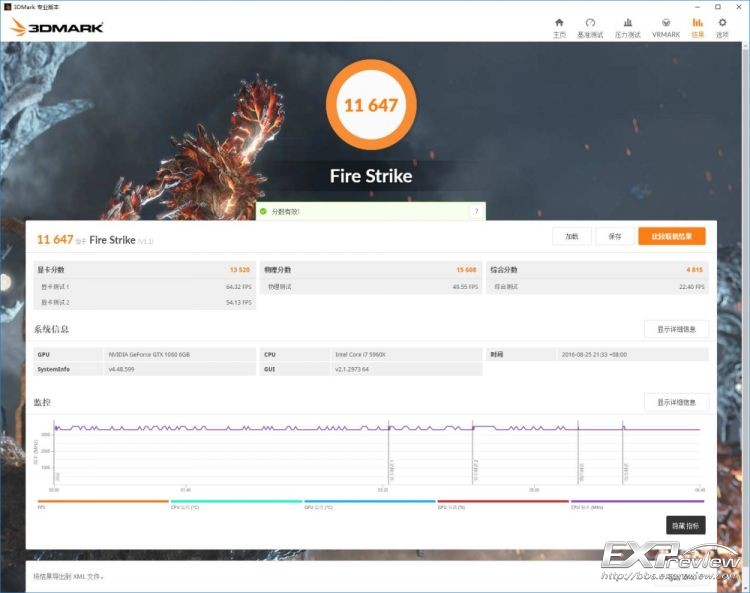Image resolution: width=750 pixels, height=593 pixels.
Task: Click the 22.40 FPS combined test value
Action: 692,287
